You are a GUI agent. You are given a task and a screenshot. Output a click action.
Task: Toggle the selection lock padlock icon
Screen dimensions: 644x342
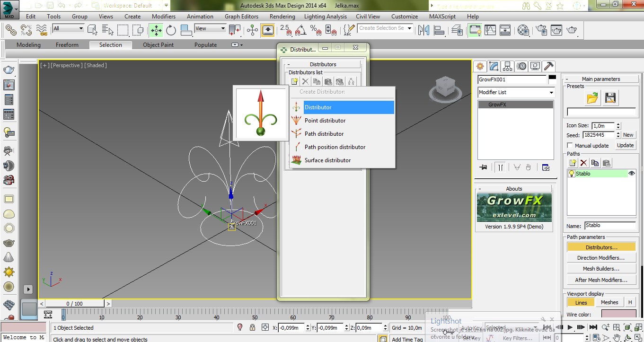coord(252,327)
